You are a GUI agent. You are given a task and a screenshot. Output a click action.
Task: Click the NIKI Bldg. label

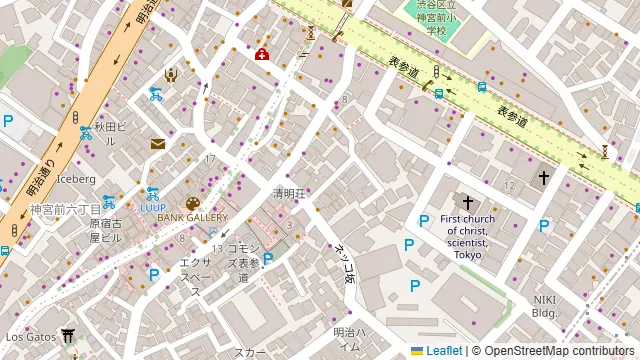point(545,307)
